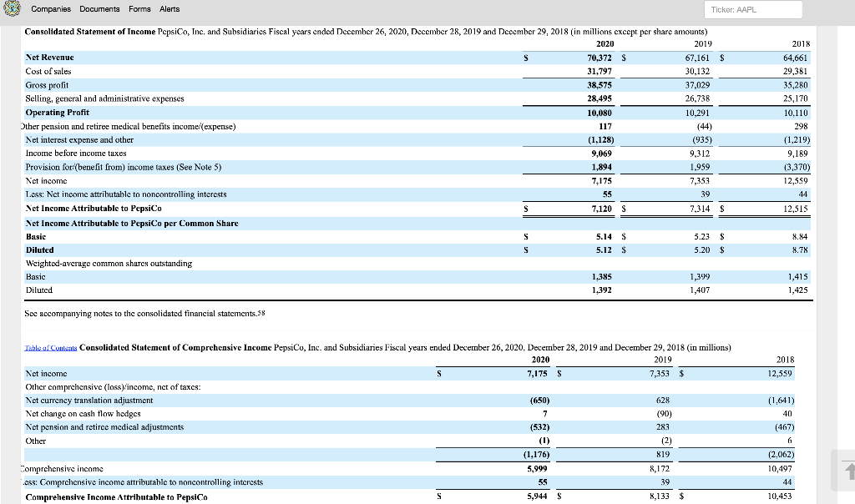This screenshot has width=855, height=504.
Task: Click the 2018 diluted EPS value 8.78
Action: coord(800,250)
